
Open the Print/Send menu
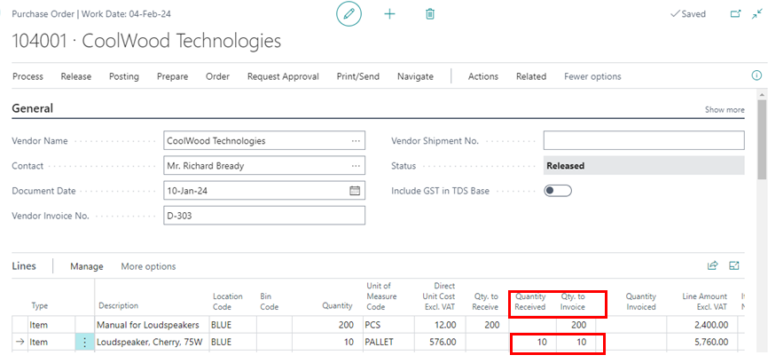point(358,76)
